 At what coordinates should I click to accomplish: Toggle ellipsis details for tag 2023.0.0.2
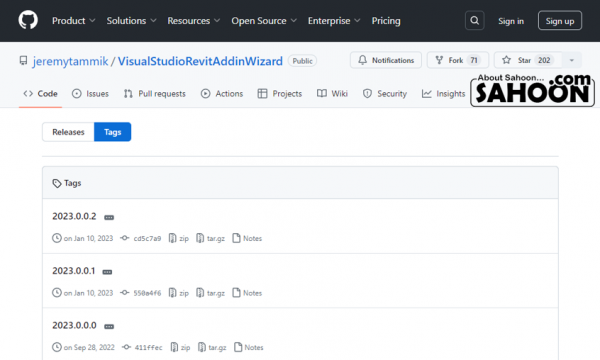(x=109, y=217)
